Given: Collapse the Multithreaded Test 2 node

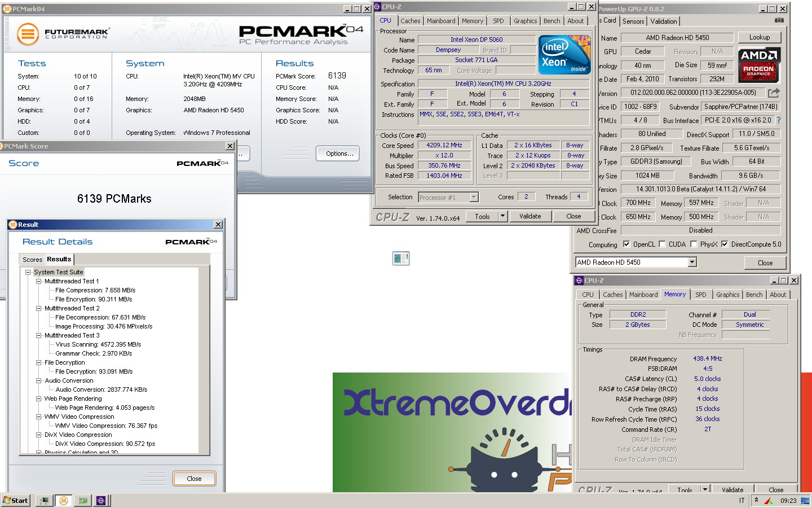Looking at the screenshot, I should 38,308.
